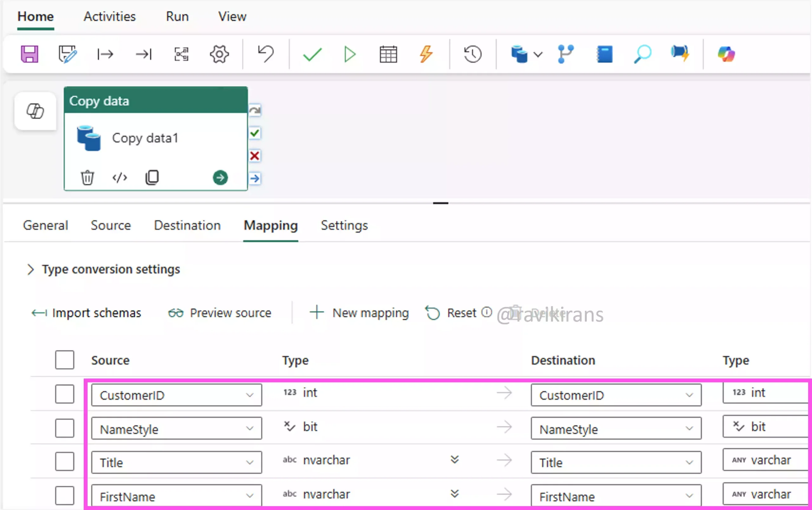Click the purple Save icon

pos(30,54)
